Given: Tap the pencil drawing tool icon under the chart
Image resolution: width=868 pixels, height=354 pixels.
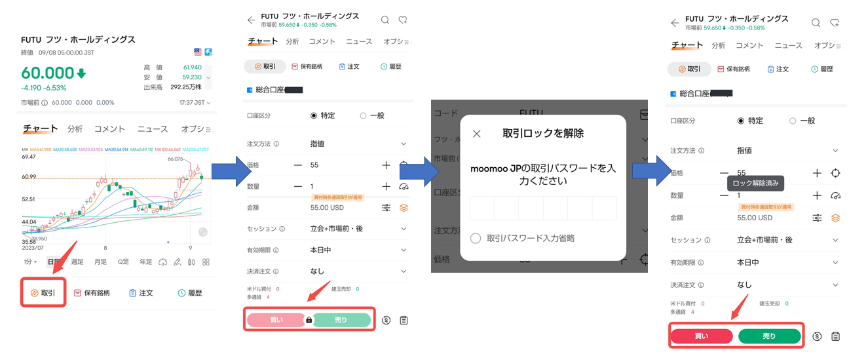Looking at the screenshot, I should 178,262.
